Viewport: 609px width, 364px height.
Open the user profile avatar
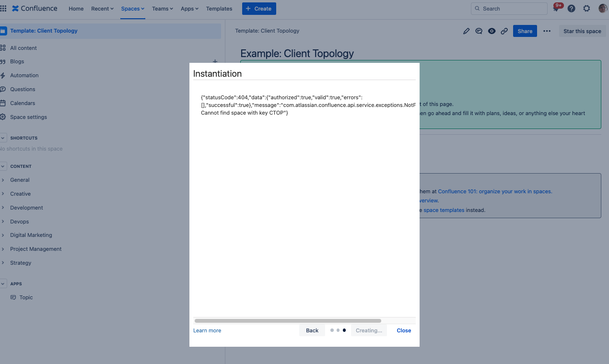click(x=603, y=9)
